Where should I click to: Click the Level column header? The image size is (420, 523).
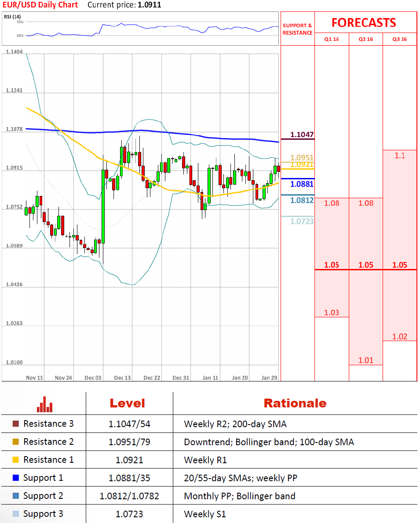tap(127, 403)
